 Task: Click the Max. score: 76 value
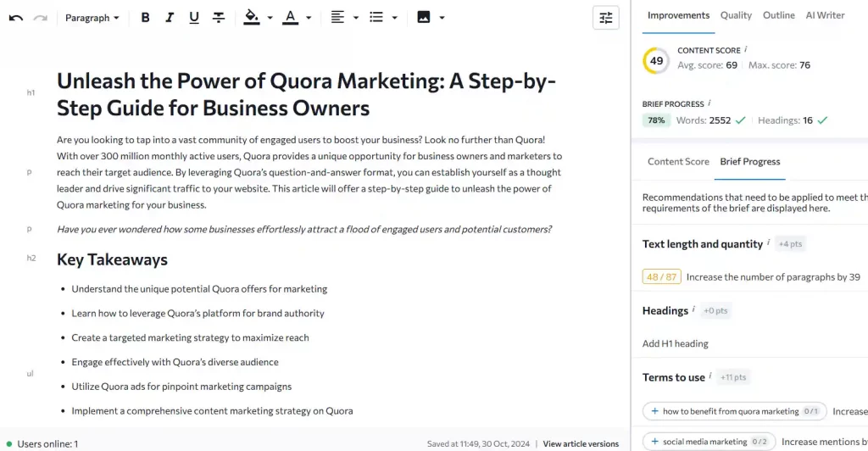tap(779, 65)
